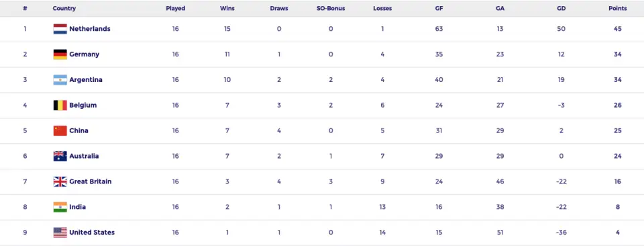Select the GD column header
Screen dimensions: 644x246
point(561,8)
